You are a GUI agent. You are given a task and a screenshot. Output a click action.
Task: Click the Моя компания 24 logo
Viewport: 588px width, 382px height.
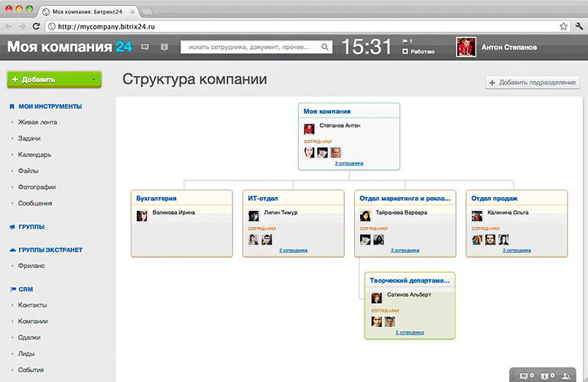click(70, 47)
